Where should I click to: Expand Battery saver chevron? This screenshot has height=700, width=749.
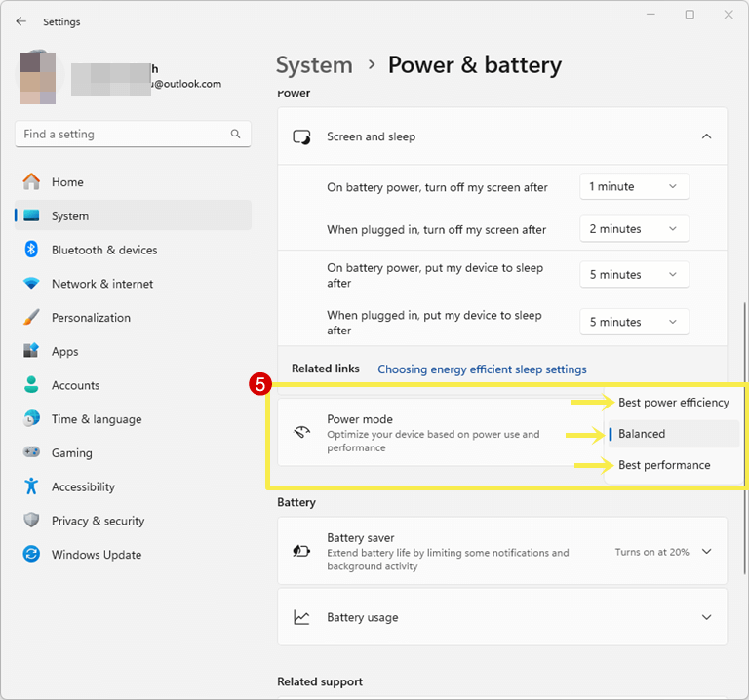coord(706,551)
